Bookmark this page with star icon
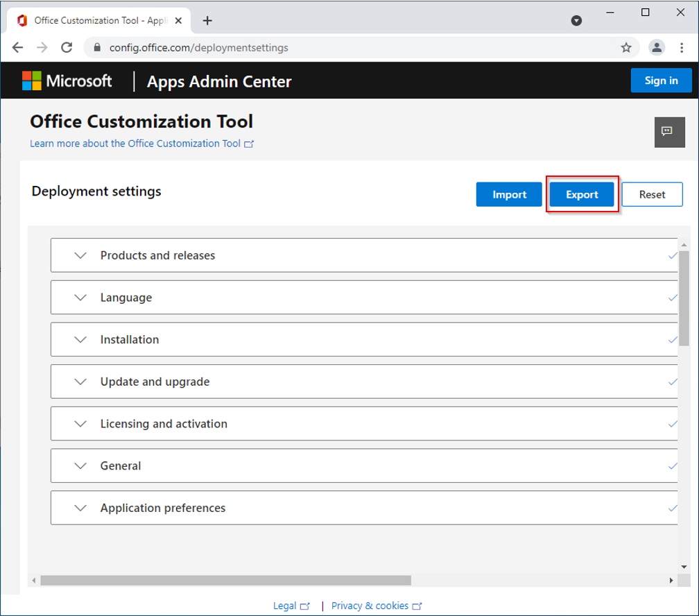This screenshot has width=699, height=616. pyautogui.click(x=626, y=47)
